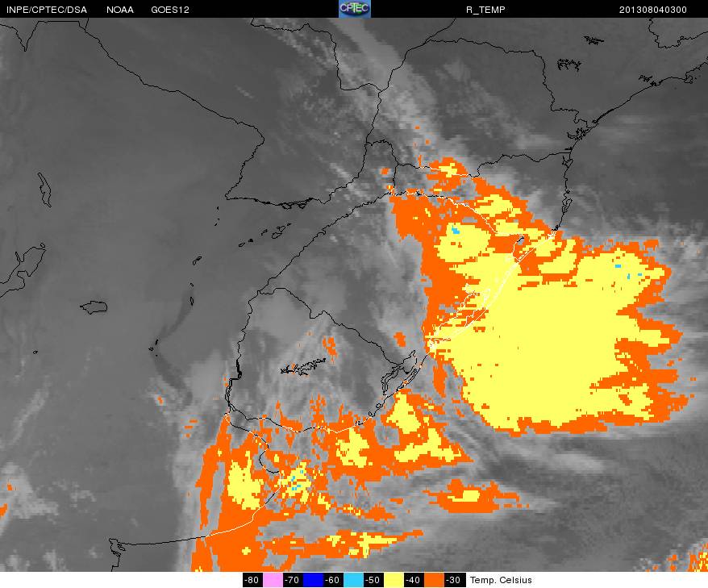Click the dark blue -70 to -60 legend swatch
This screenshot has width=708, height=588.
313,580
